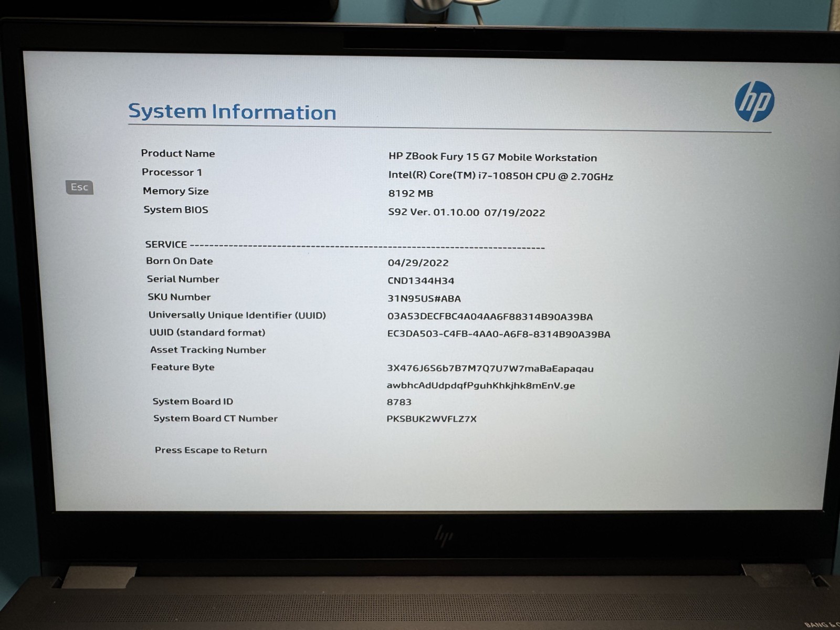This screenshot has width=840, height=630.
Task: Select the CND1344H34 serial value
Action: (x=421, y=280)
